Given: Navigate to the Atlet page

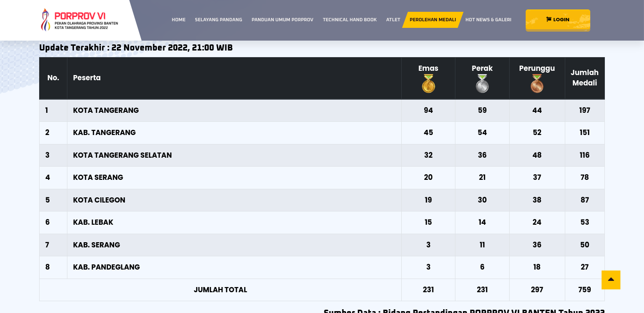Looking at the screenshot, I should 393,20.
